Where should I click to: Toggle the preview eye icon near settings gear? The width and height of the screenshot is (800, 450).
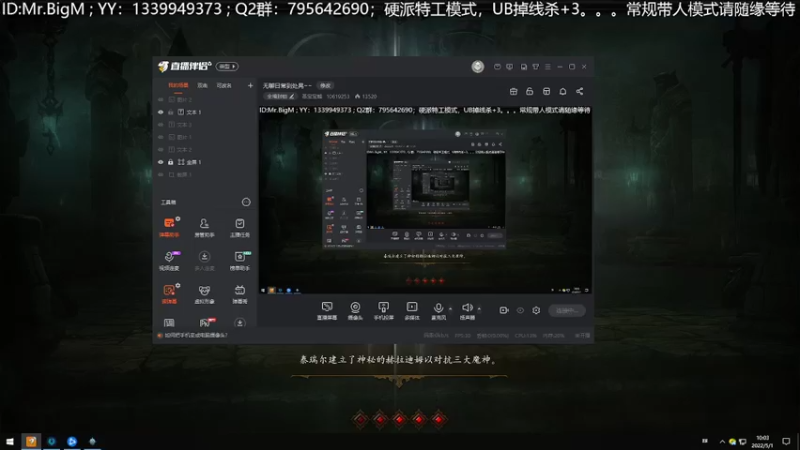520,310
